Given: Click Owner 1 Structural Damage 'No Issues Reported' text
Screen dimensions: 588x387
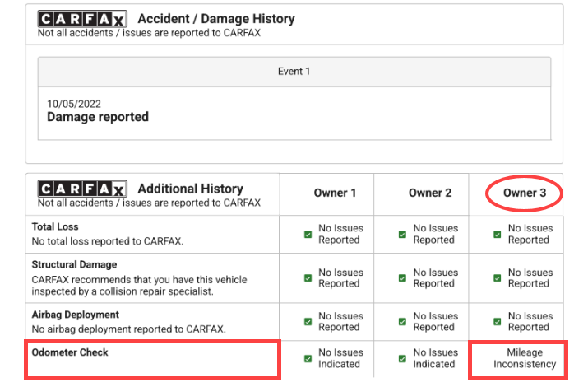Looking at the screenshot, I should pyautogui.click(x=340, y=278).
